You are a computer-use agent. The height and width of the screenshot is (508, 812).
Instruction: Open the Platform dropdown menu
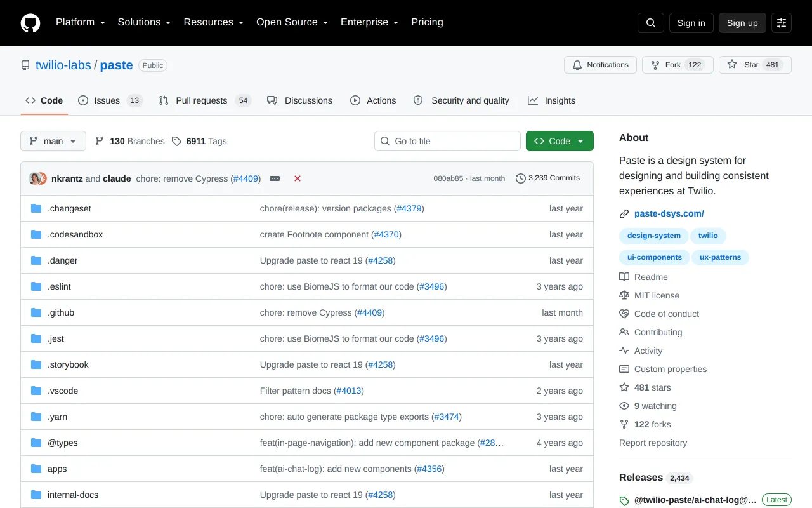[x=81, y=22]
